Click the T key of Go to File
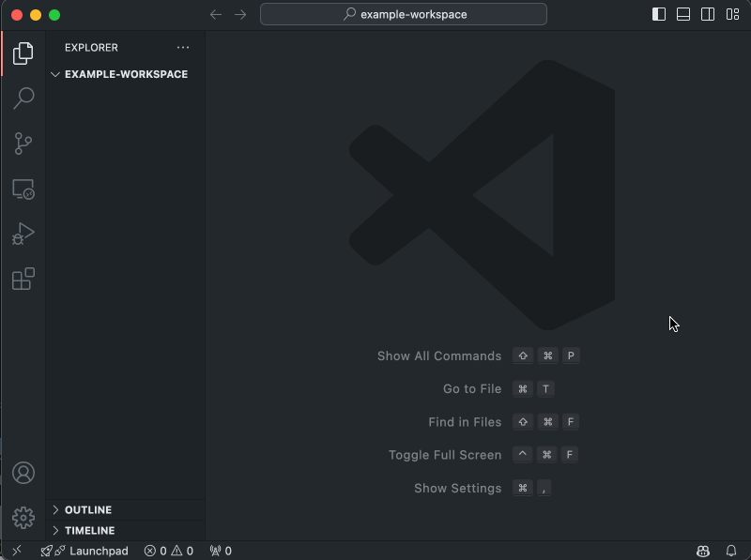This screenshot has width=751, height=560. (545, 388)
